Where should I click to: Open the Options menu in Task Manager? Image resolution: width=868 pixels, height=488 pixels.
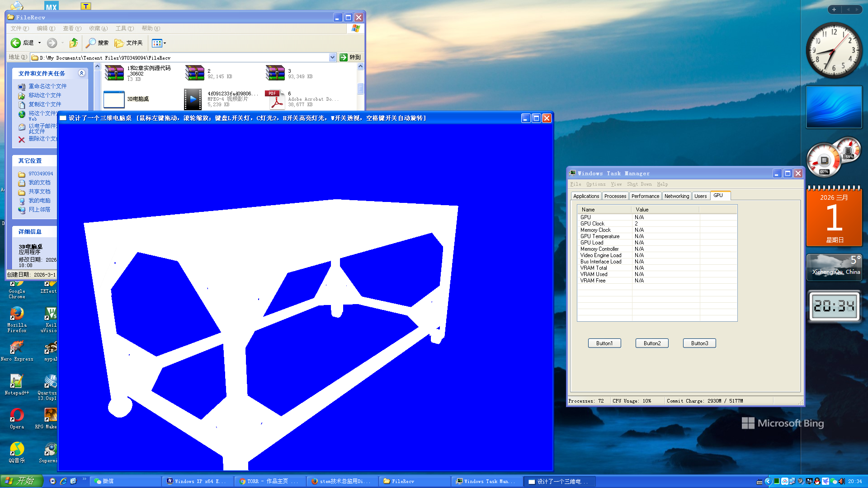click(595, 184)
